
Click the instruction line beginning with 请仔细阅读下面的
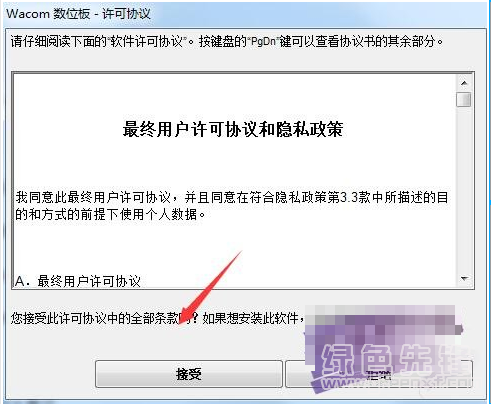227,42
